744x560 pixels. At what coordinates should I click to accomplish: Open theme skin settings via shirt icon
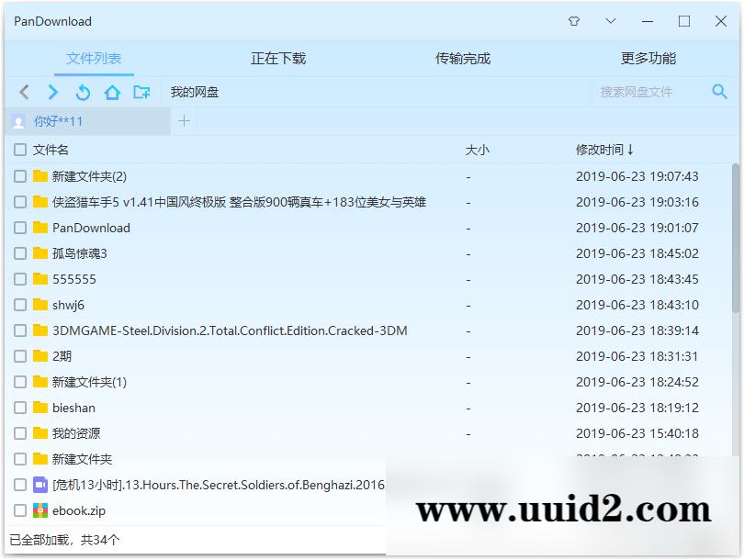click(573, 20)
